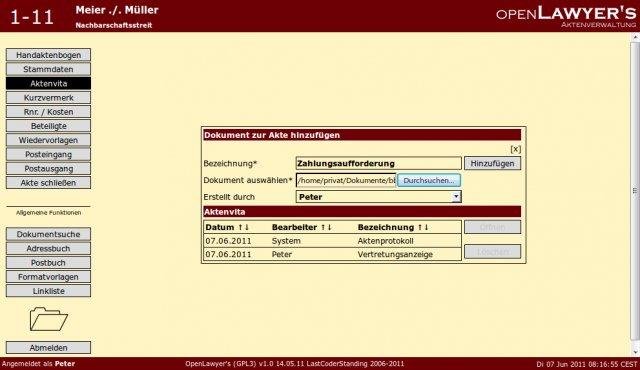Sort by Bezeichnung column arrows
Viewport: 640px width, 370px height.
coord(423,227)
